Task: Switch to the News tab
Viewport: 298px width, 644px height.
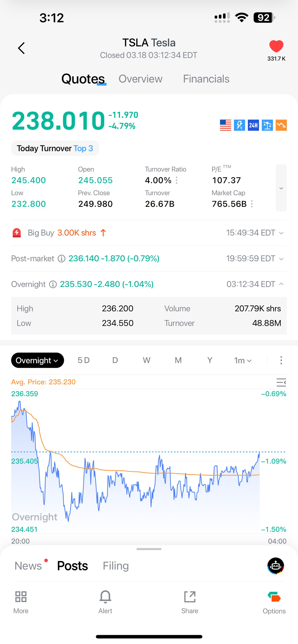Action: pos(28,566)
